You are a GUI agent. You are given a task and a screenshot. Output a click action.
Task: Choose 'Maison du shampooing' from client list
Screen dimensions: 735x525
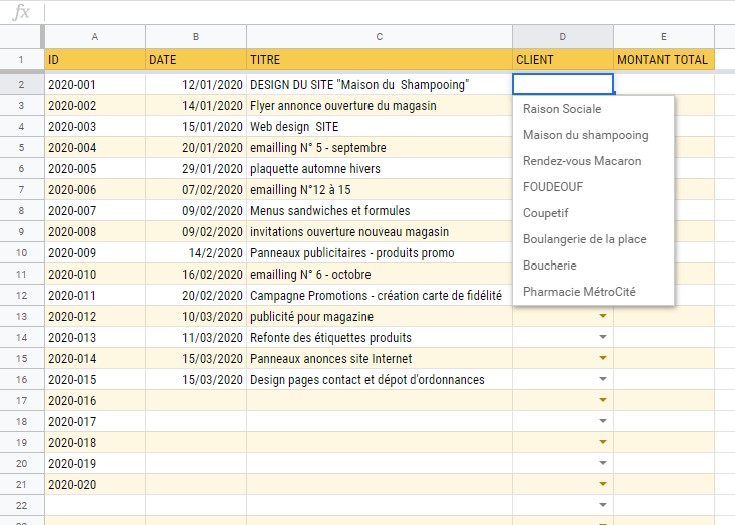593,135
